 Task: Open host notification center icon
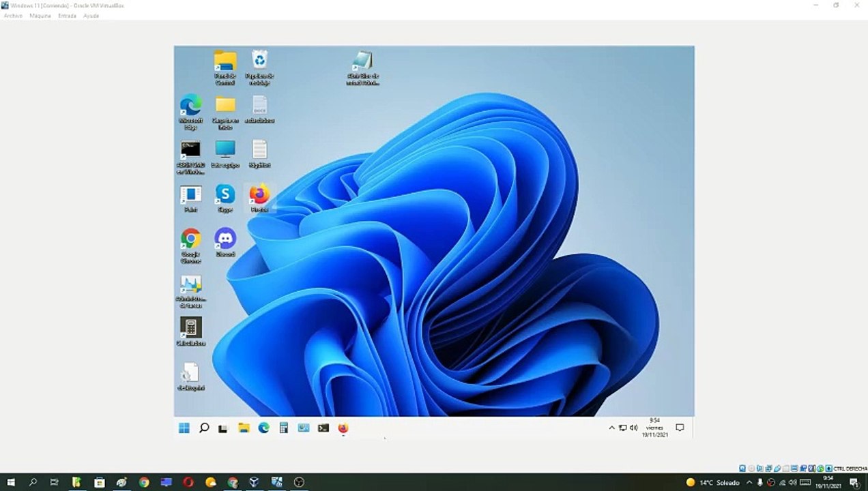854,482
